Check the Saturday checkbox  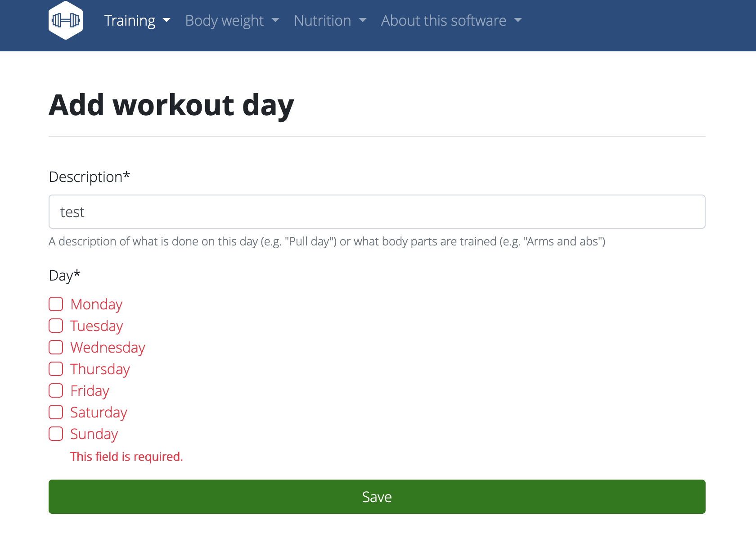(x=56, y=412)
